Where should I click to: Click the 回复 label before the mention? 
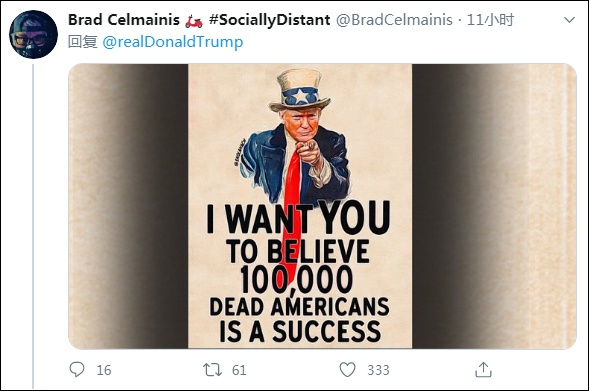(x=83, y=42)
